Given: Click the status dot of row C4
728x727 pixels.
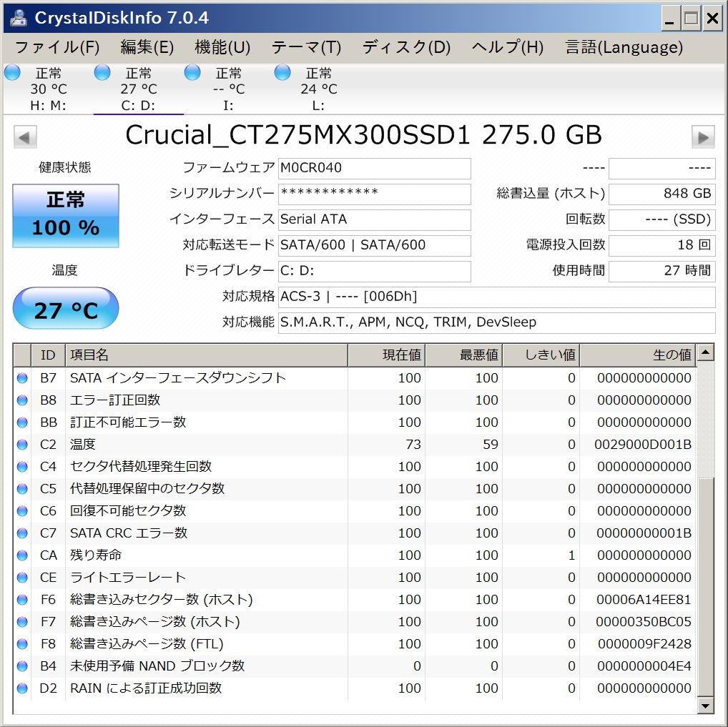Looking at the screenshot, I should (x=22, y=467).
